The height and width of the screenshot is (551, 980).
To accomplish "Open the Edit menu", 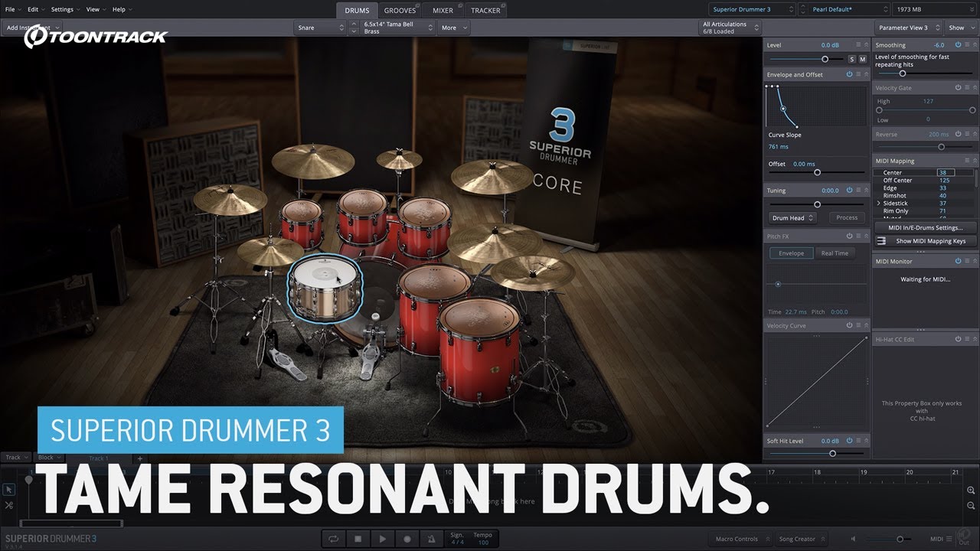I will point(35,9).
